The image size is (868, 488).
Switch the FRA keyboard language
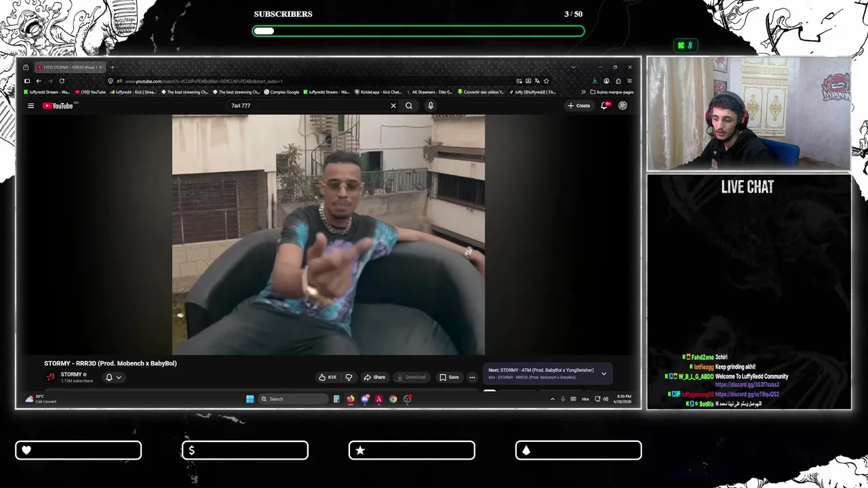585,399
